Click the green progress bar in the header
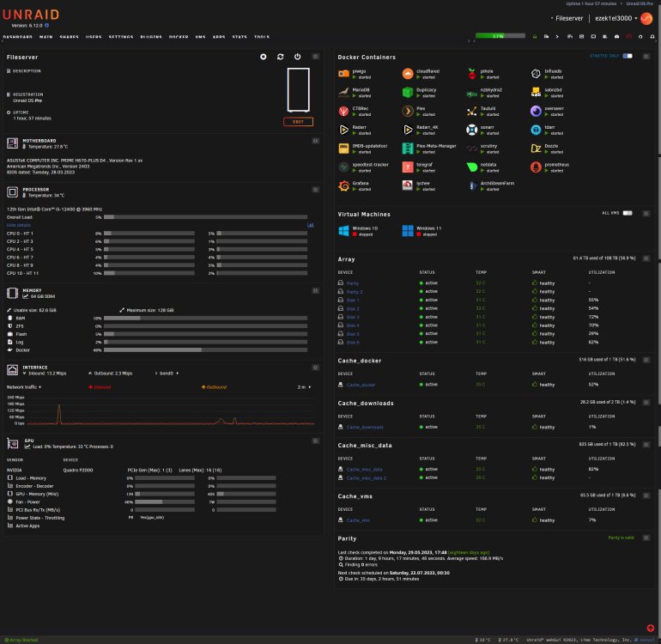Viewport: 661px width, 644px height. (x=500, y=36)
